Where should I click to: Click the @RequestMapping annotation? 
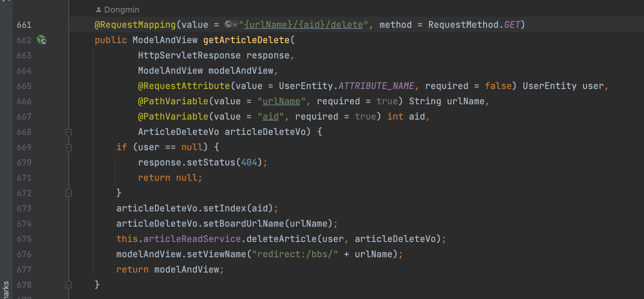[x=135, y=25]
